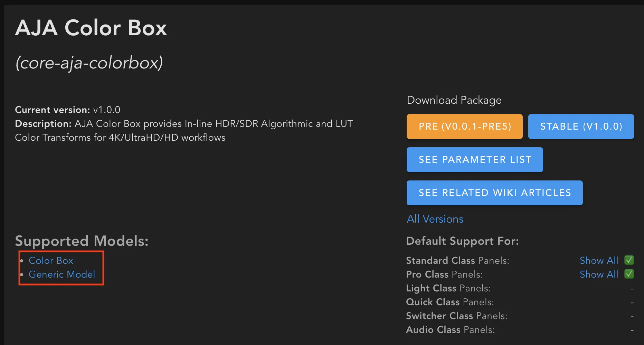The height and width of the screenshot is (345, 644).
Task: Click the green checkmark for Pro Class
Action: coord(629,274)
